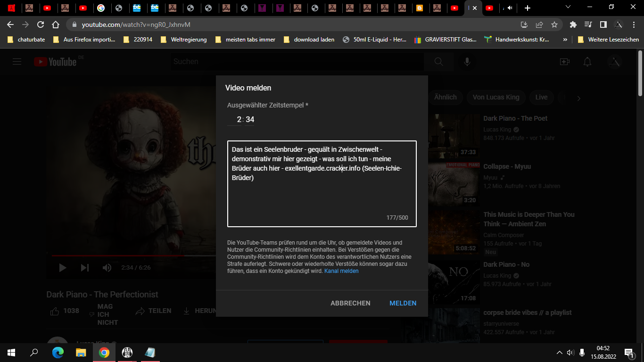Switch to the Google tab
Image resolution: width=644 pixels, height=362 pixels.
point(101,8)
